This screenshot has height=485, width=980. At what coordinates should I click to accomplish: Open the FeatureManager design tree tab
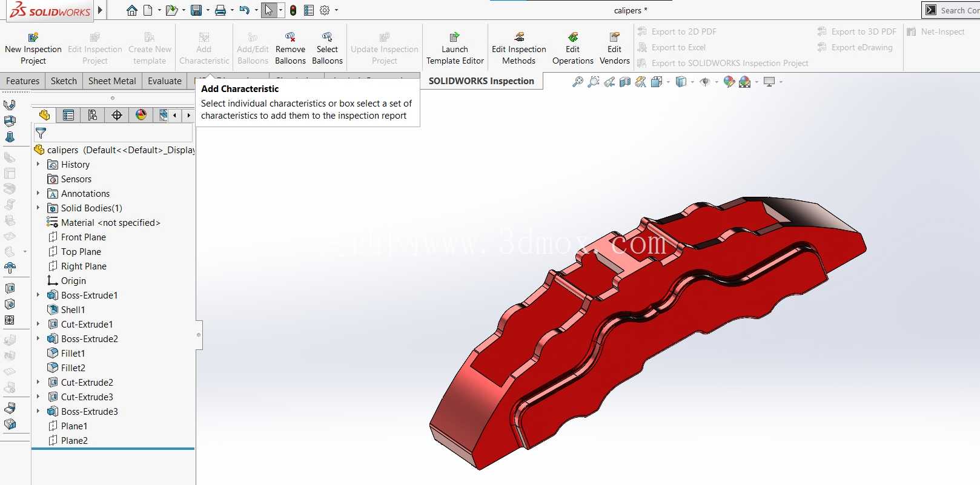[x=44, y=115]
